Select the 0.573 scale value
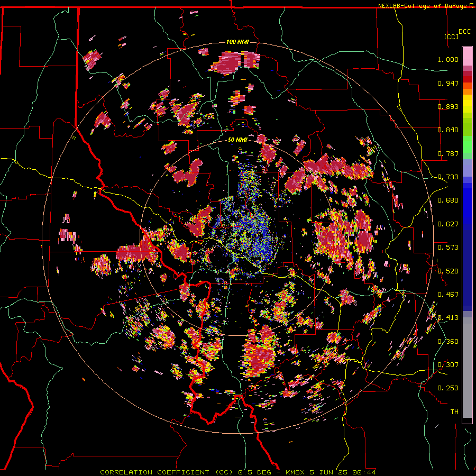The height and width of the screenshot is (476, 476). [x=448, y=248]
